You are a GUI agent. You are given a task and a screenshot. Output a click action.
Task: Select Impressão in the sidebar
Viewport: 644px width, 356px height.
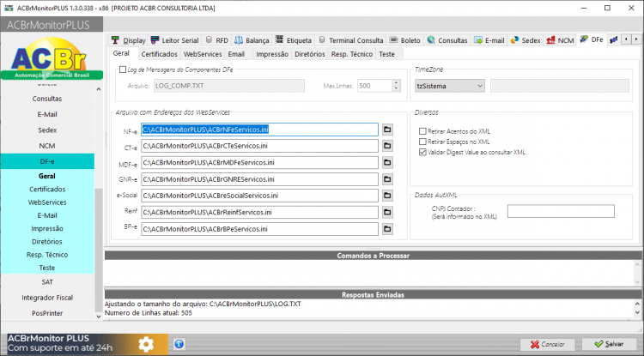pos(47,228)
